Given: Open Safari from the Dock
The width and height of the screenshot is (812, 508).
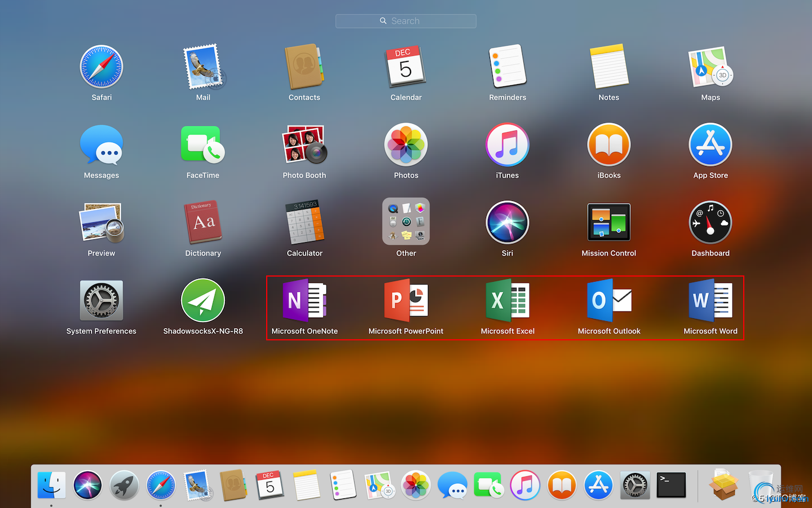Looking at the screenshot, I should [161, 485].
